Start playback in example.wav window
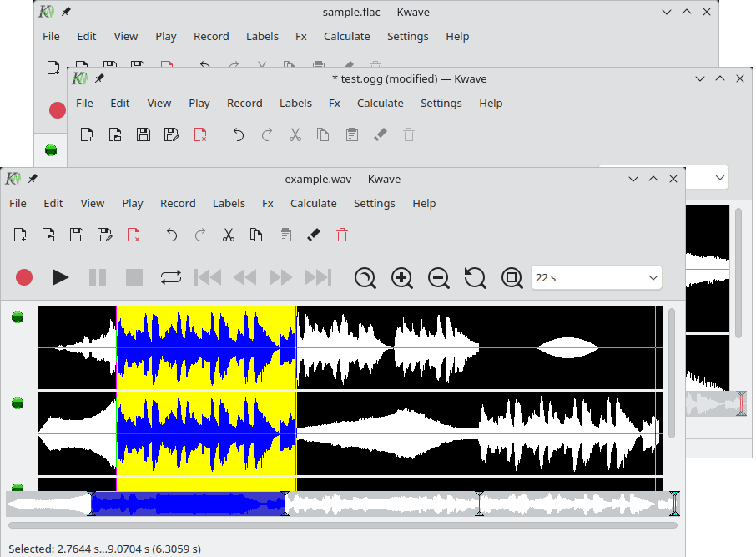 coord(60,277)
